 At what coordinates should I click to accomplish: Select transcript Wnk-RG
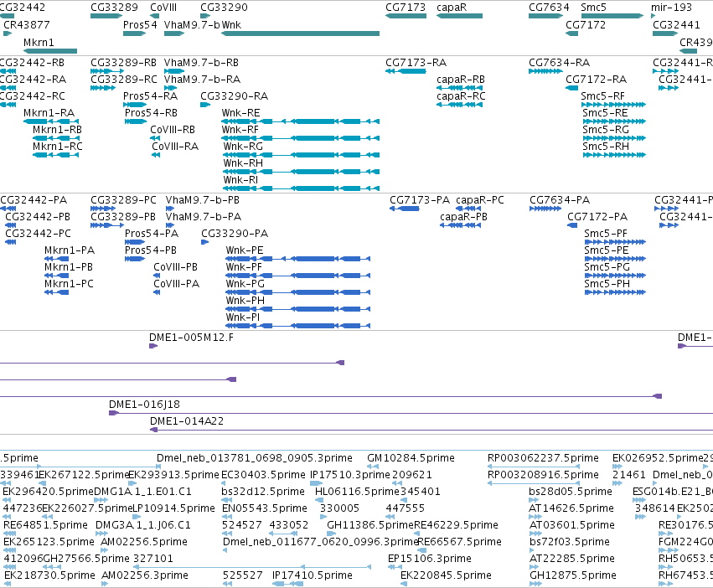coord(301,155)
